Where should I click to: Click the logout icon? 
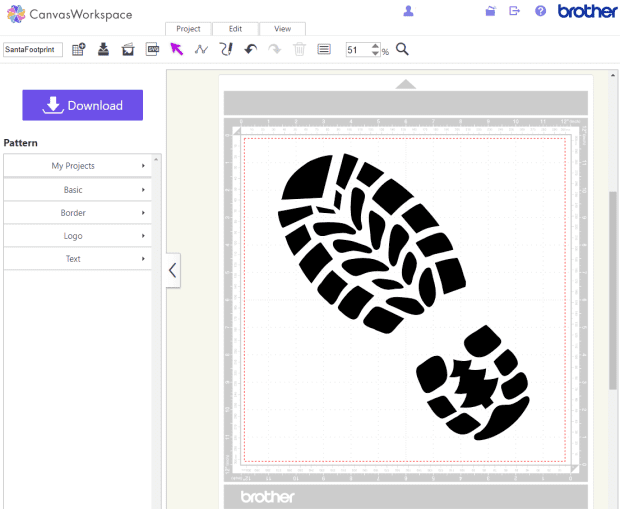(x=514, y=11)
